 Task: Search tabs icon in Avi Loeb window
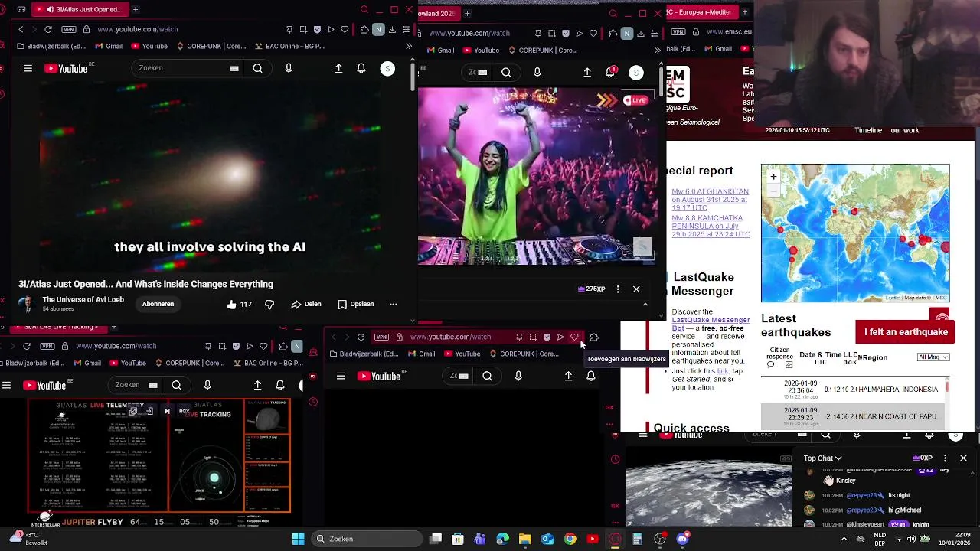click(364, 10)
